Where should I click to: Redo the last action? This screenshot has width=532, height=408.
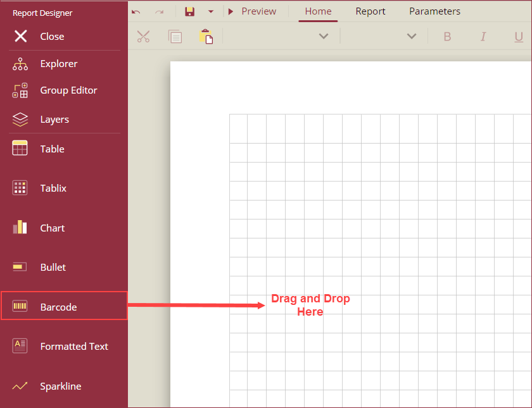coord(159,12)
